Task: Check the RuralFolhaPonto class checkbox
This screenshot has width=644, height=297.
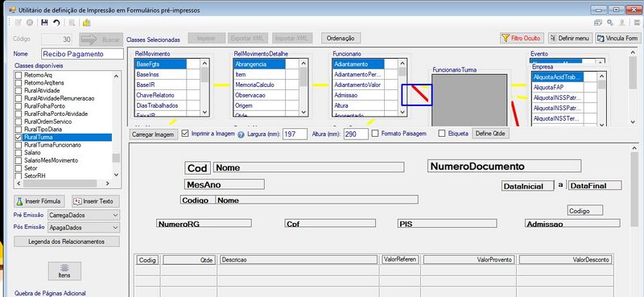Action: coord(18,106)
